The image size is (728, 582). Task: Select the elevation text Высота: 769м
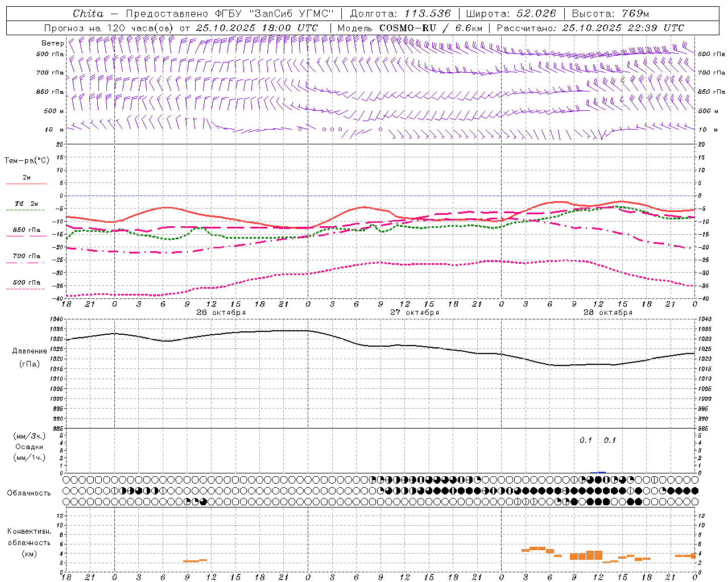[x=610, y=14]
